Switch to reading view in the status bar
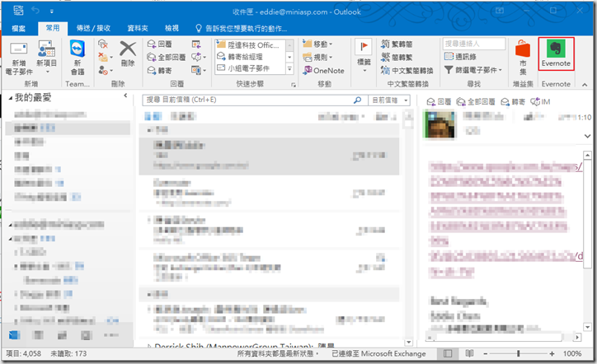Image resolution: width=597 pixels, height=364 pixels. [x=469, y=354]
